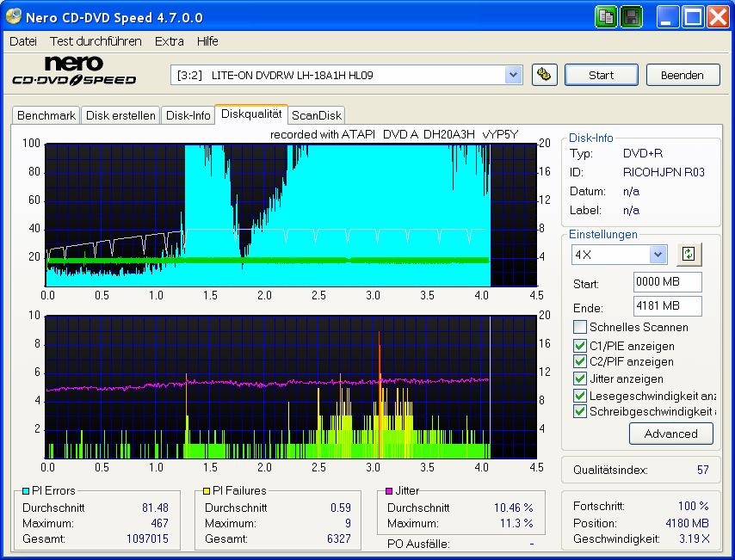
Task: Enable Schnelles Scannen
Action: tap(579, 326)
